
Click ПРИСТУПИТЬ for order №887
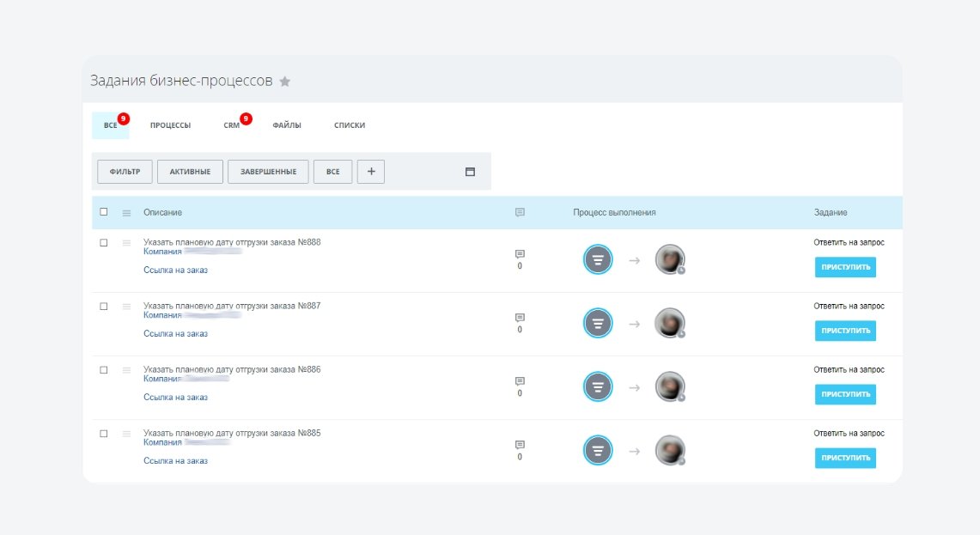pos(846,331)
